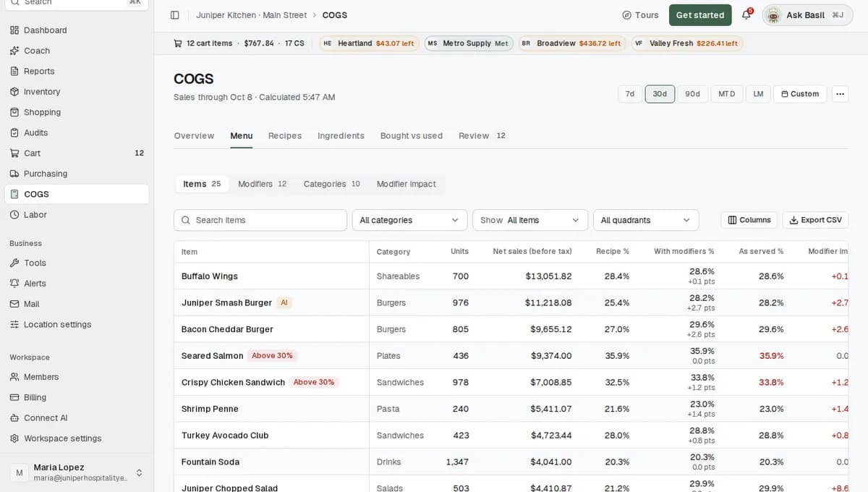This screenshot has height=492, width=868.
Task: Click the Workspace settings gear icon
Action: click(14, 438)
